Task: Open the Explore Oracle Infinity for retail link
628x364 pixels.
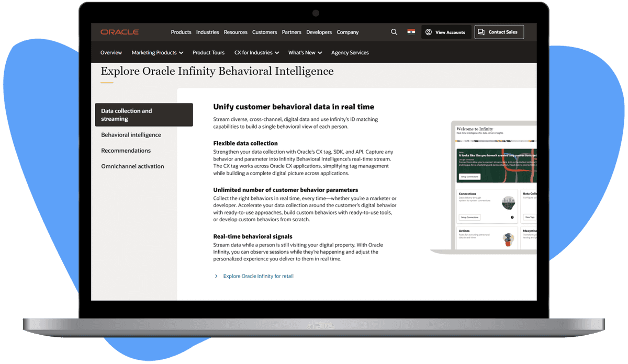Action: (258, 276)
